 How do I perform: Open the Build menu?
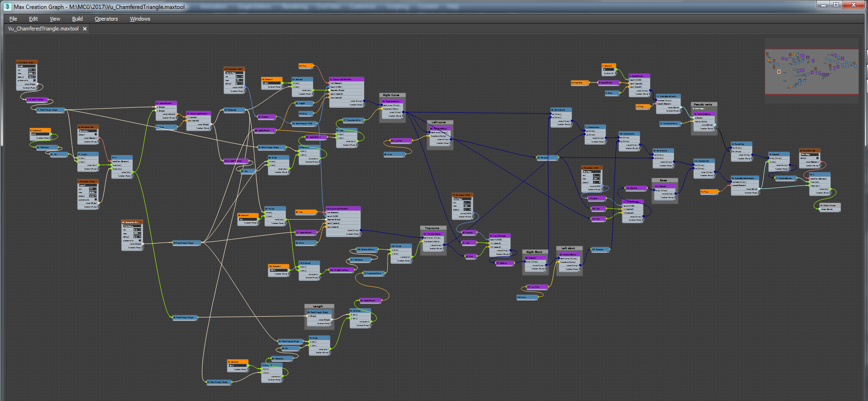77,19
